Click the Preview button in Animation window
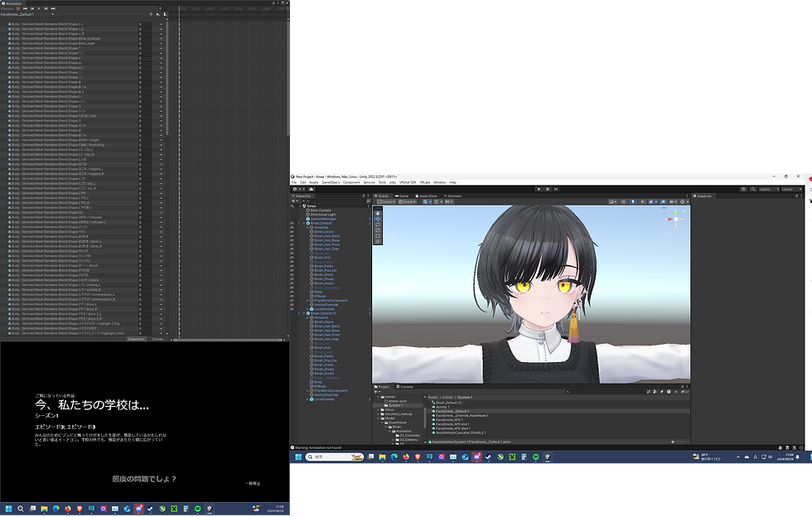 tap(7, 9)
